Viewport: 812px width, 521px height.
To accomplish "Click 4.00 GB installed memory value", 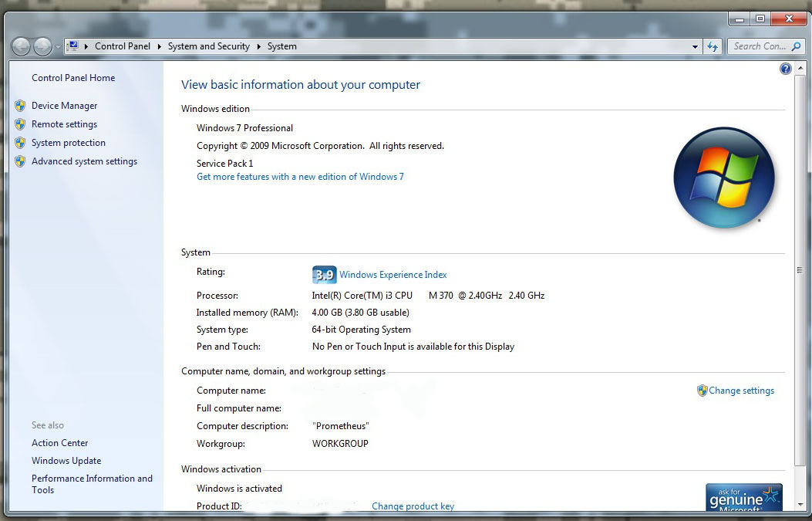I will 360,313.
